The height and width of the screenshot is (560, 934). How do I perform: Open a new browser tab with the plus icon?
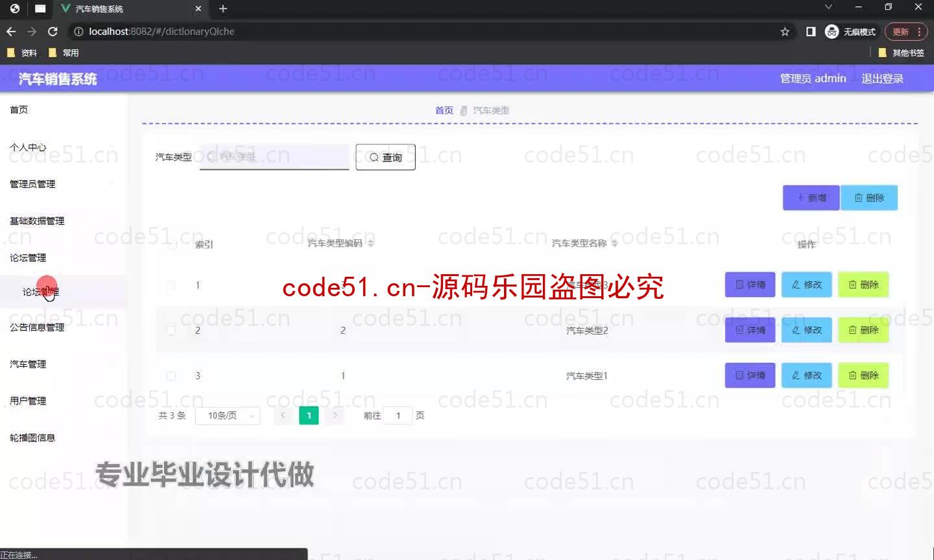click(223, 8)
